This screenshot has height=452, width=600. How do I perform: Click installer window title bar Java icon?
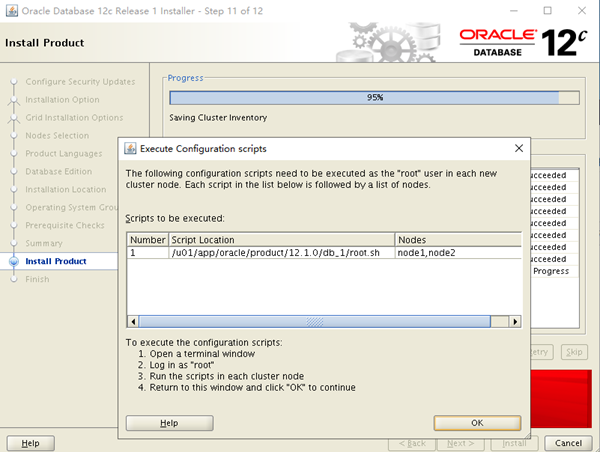pyautogui.click(x=12, y=11)
